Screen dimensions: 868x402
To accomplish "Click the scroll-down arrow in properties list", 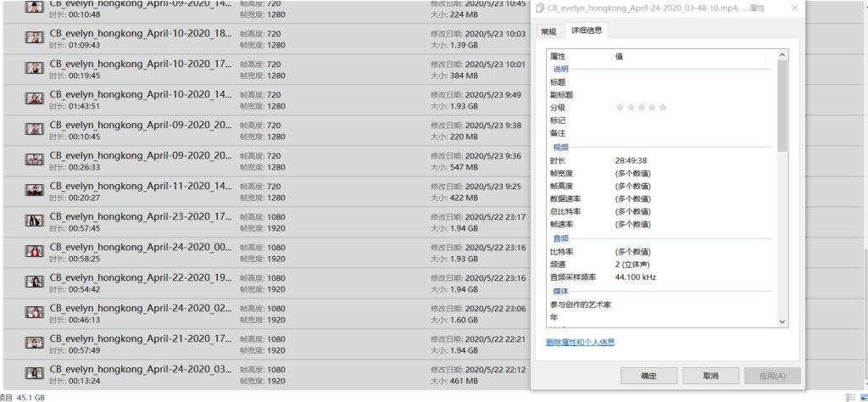I will pyautogui.click(x=782, y=321).
